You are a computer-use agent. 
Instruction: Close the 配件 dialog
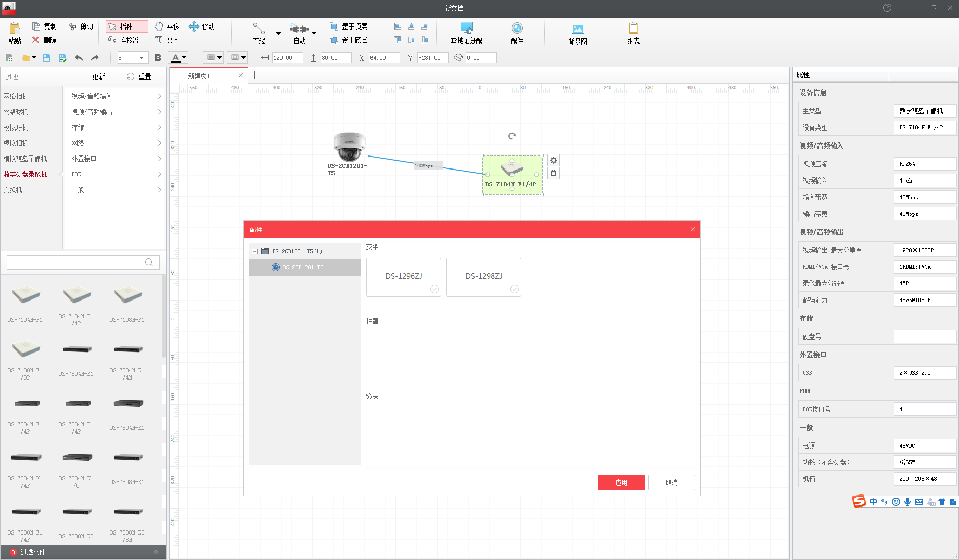point(692,229)
